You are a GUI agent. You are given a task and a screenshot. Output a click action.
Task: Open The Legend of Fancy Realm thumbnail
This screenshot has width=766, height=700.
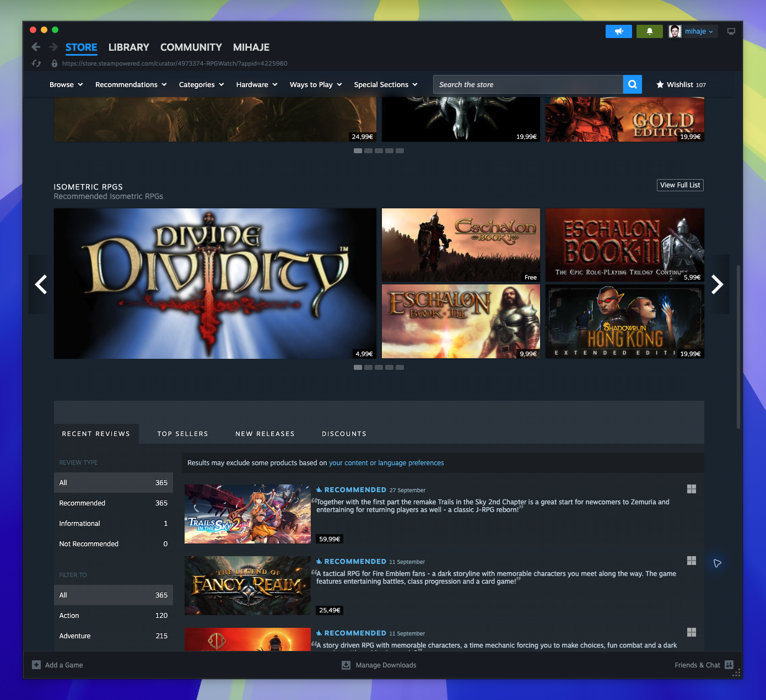(247, 585)
